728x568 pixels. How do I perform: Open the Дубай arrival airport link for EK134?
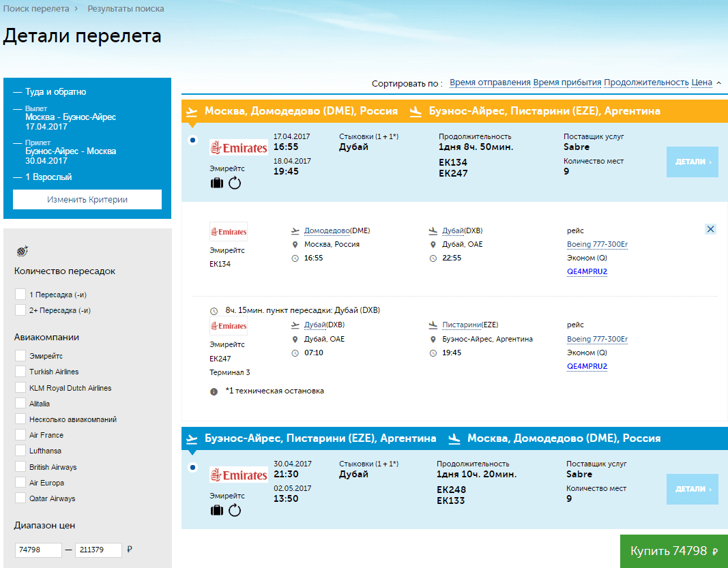click(x=453, y=230)
